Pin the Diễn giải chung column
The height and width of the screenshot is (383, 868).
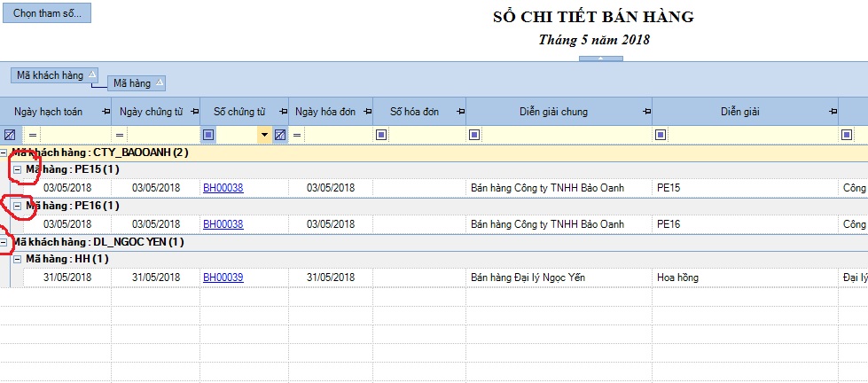(646, 112)
